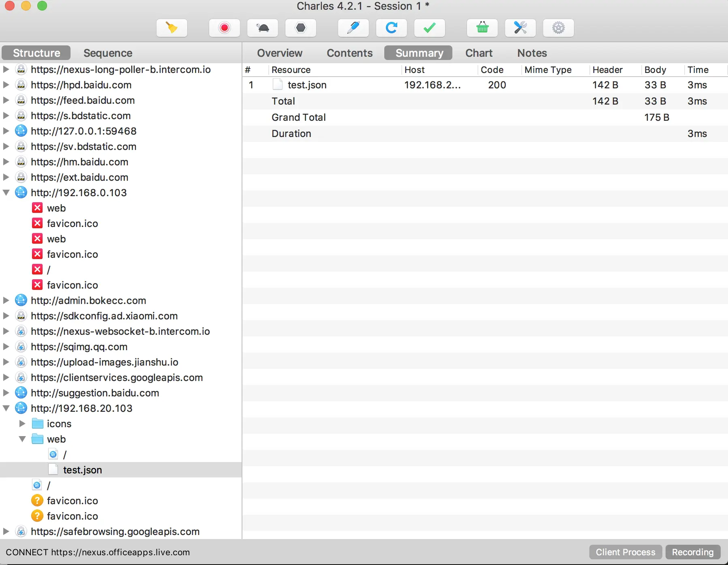Click the Client Process button
Image resolution: width=728 pixels, height=565 pixels.
pyautogui.click(x=625, y=552)
